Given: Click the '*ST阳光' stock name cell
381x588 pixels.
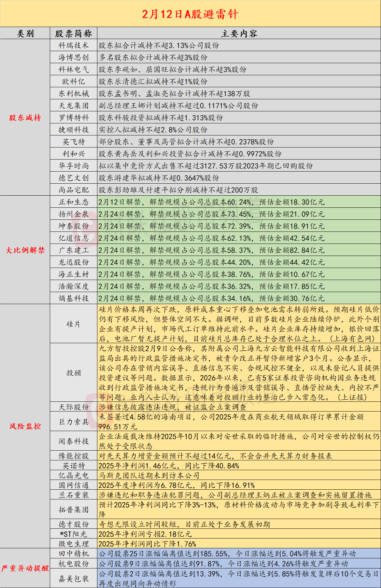Looking at the screenshot, I should point(74,534).
